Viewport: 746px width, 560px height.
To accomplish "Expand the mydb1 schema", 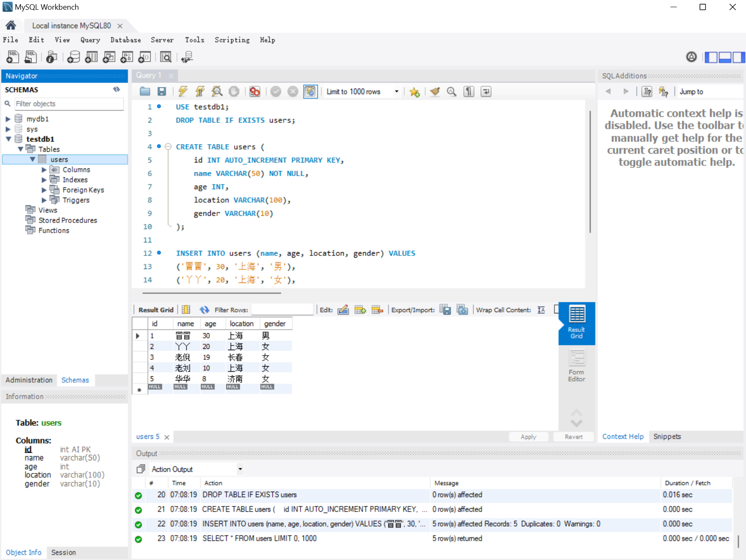I will [x=8, y=119].
